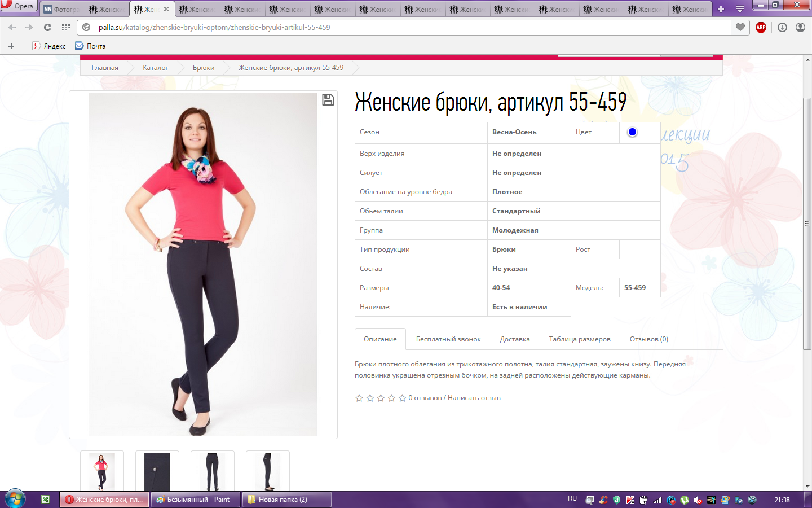Switch to the Доставка tab
Screen dimensions: 812x508
coord(515,339)
